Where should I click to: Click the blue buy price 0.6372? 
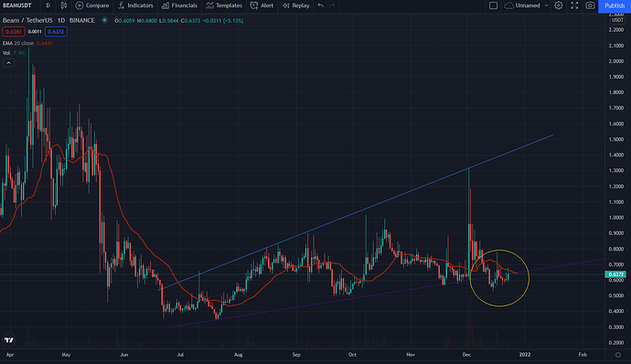56,31
